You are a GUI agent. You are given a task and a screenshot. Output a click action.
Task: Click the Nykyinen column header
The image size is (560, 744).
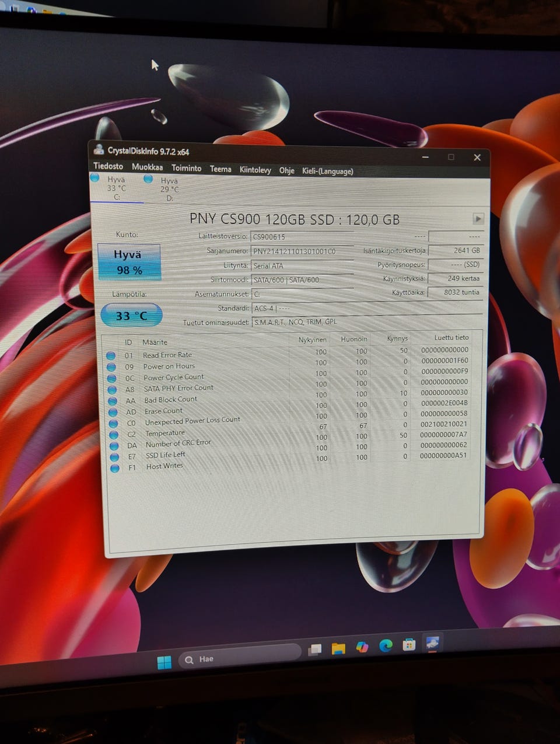pyautogui.click(x=312, y=340)
